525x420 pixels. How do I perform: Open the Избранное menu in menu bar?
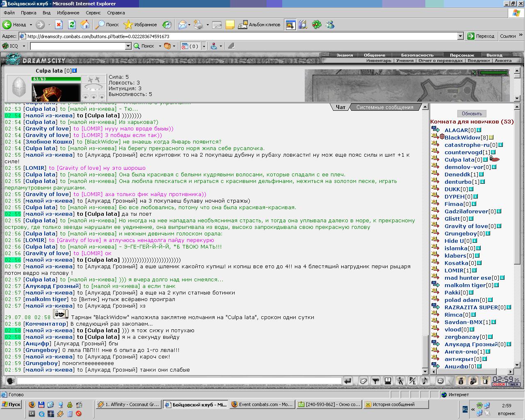point(68,13)
